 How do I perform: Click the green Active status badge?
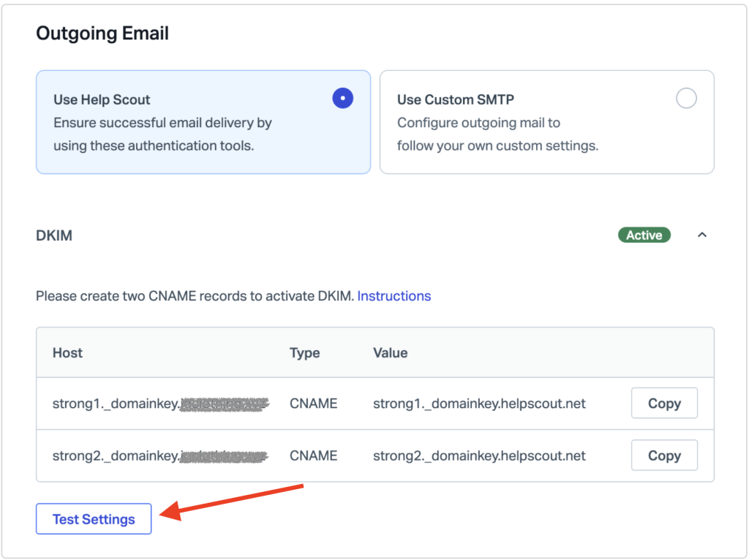pos(644,235)
